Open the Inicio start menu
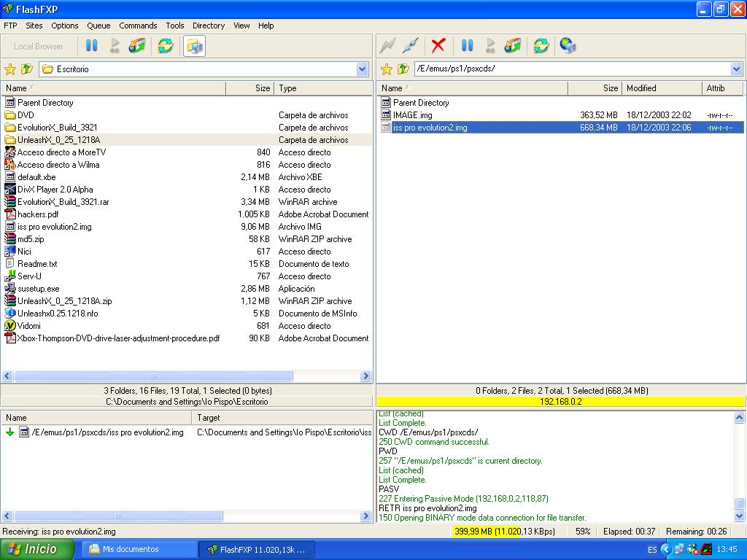The height and width of the screenshot is (560, 747). coord(37,549)
